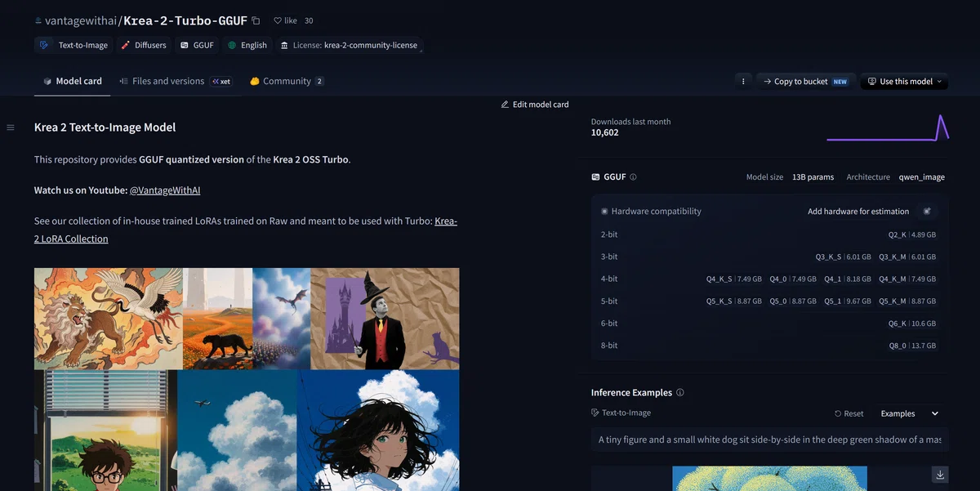Viewport: 980px width, 491px height.
Task: Select the Q3_K_S 6.01 GB quantization
Action: [x=843, y=257]
